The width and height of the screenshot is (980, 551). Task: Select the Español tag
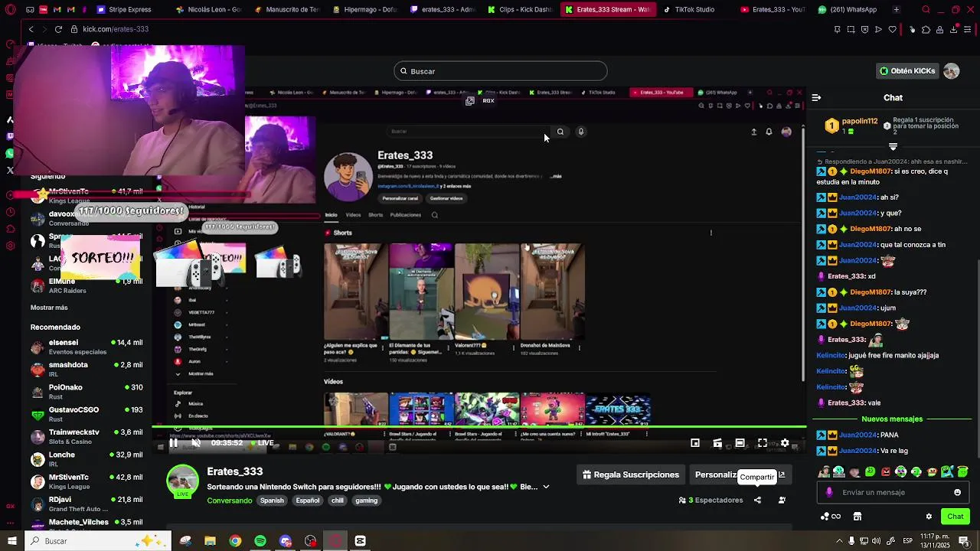point(308,500)
